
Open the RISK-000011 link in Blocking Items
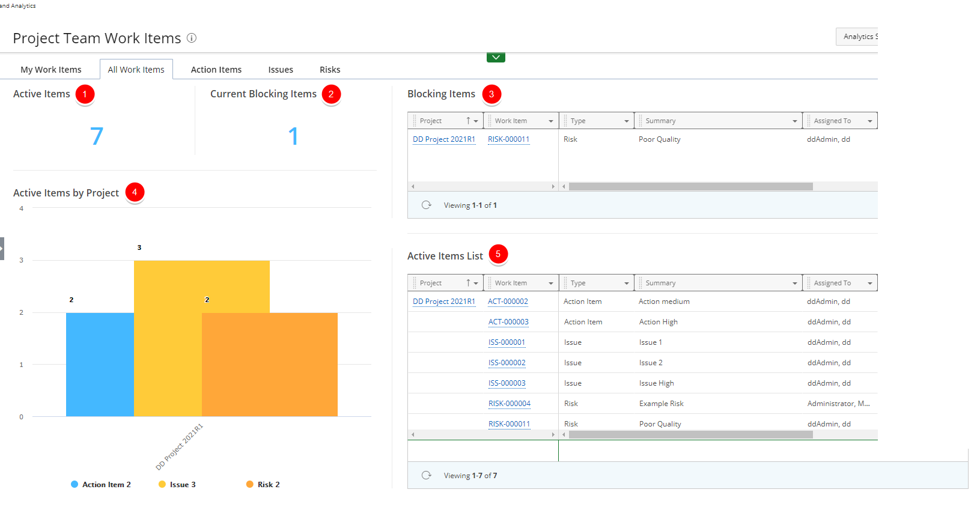coord(508,139)
